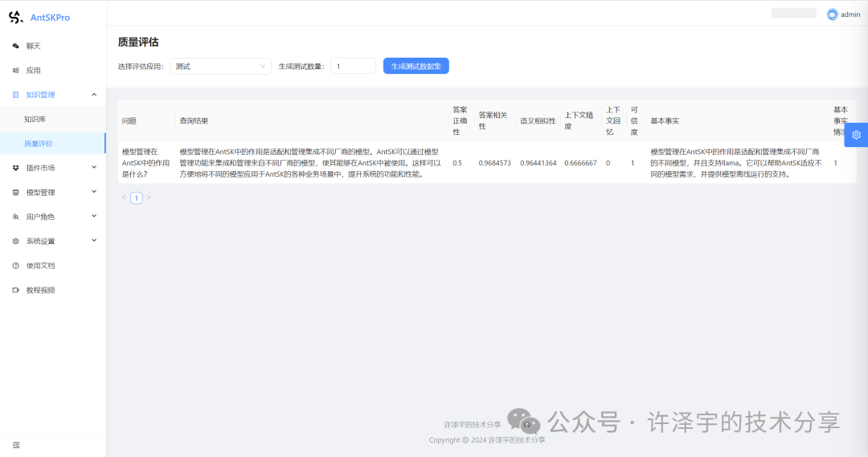The width and height of the screenshot is (868, 457).
Task: Select the 知识库 submenu item
Action: (52, 119)
